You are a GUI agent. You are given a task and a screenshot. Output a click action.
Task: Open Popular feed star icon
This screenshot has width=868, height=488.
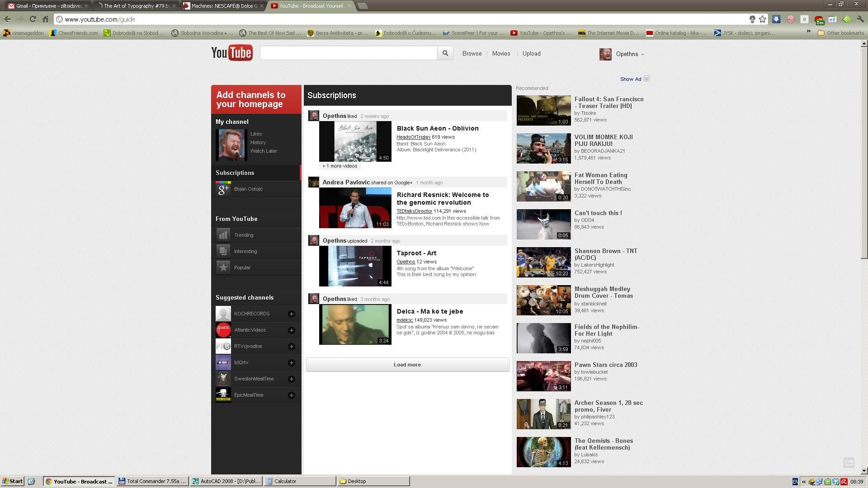pos(223,267)
